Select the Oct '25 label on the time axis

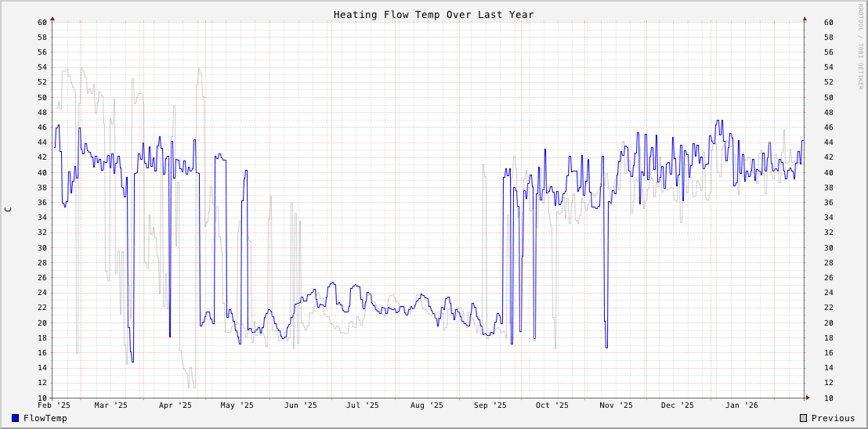coord(552,405)
